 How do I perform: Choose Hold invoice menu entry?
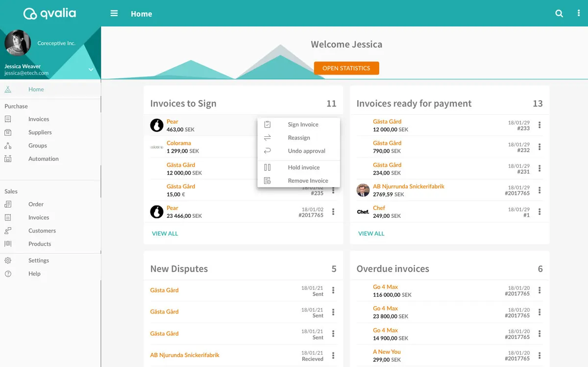[299, 167]
